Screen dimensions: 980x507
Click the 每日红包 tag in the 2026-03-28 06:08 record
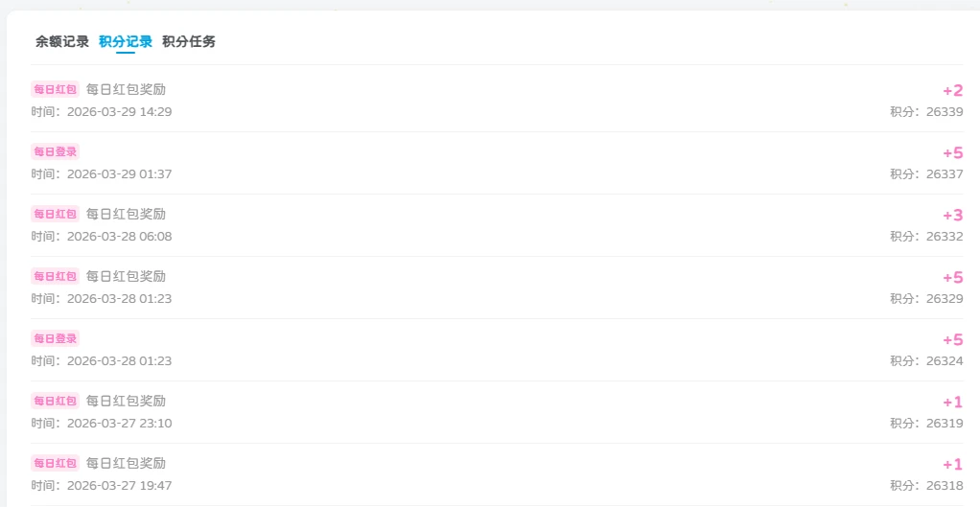(x=55, y=215)
